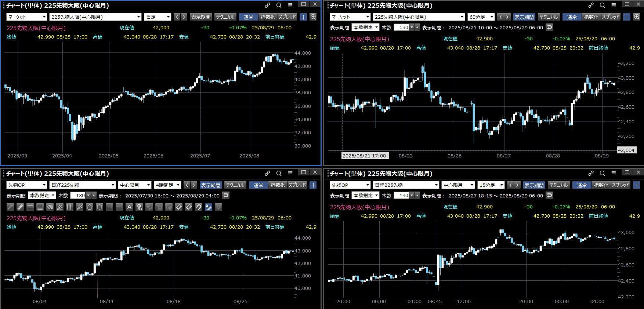
Task: Click the reset period arrow in 60-minute chart
Action: click(x=549, y=27)
